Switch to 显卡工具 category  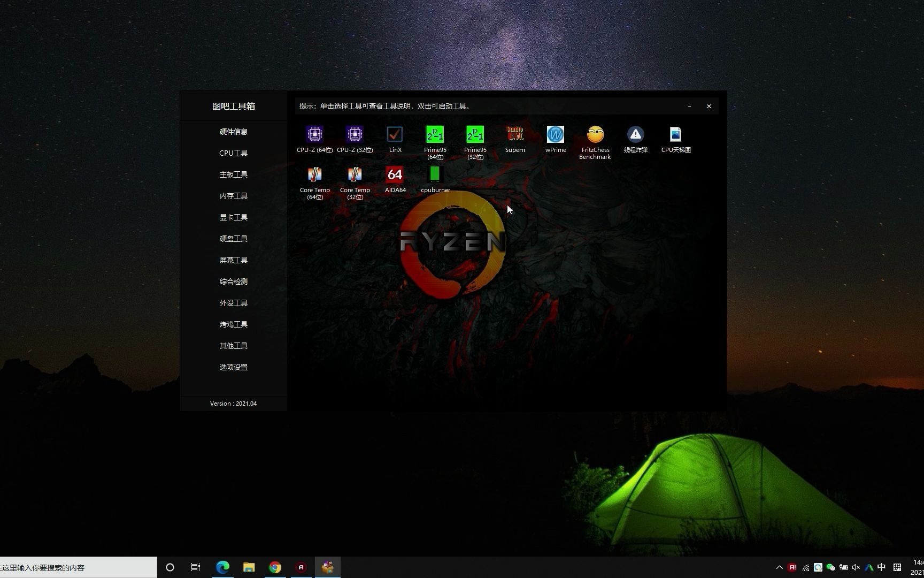(x=234, y=217)
